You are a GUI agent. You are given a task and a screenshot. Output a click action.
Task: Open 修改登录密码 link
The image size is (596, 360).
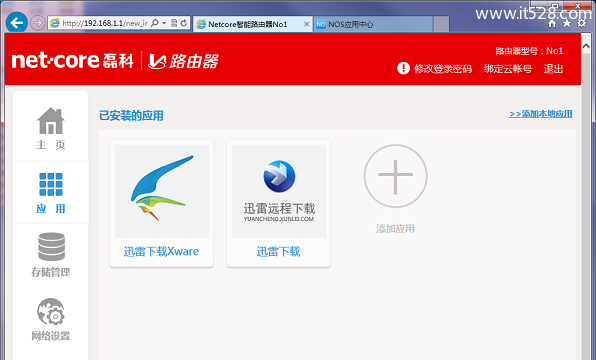pyautogui.click(x=443, y=69)
